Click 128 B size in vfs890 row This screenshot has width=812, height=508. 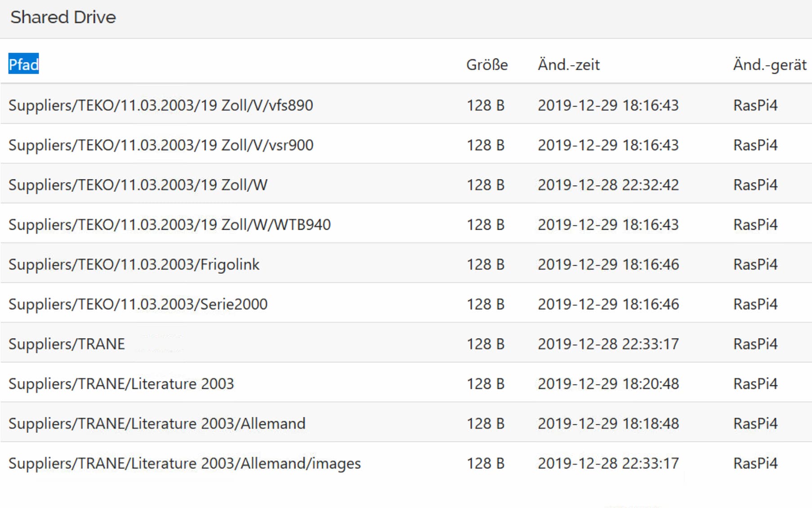[x=486, y=105]
